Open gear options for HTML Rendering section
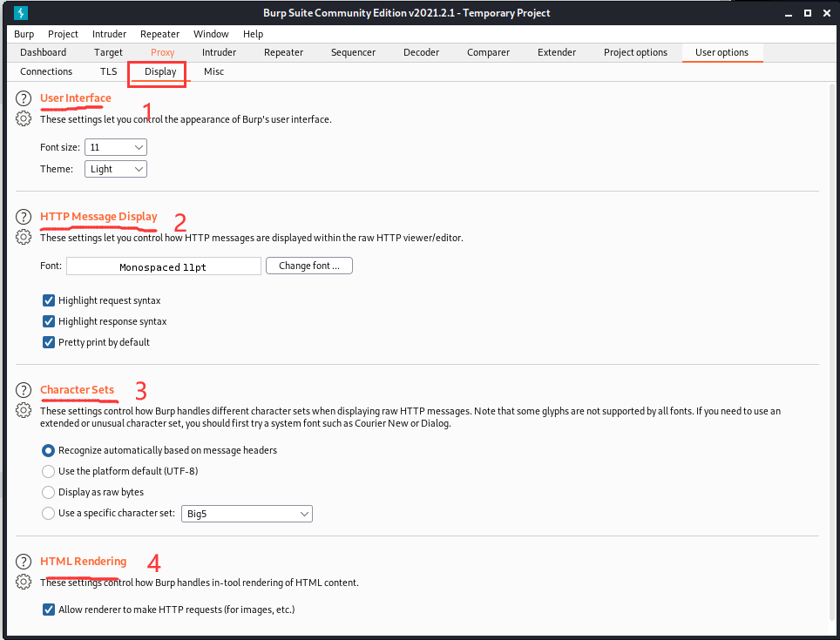Viewport: 840px width, 640px height. click(23, 581)
